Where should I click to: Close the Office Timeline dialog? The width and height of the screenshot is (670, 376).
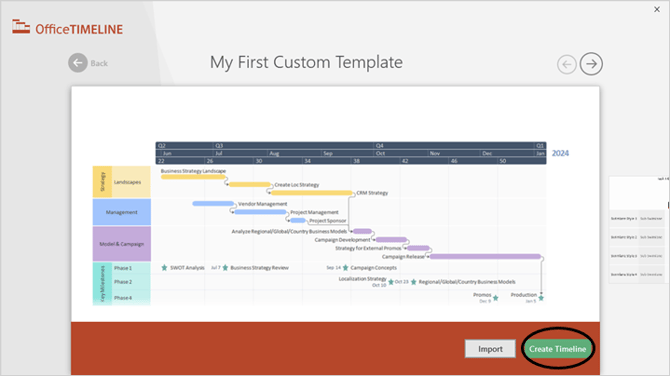(x=657, y=9)
